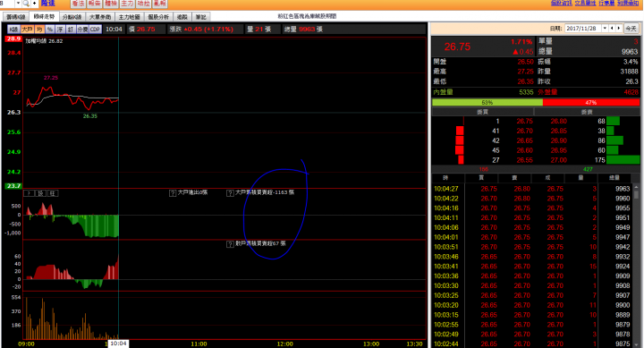Click the plus add icon beside search
The width and height of the screenshot is (644, 348).
pos(34,4)
